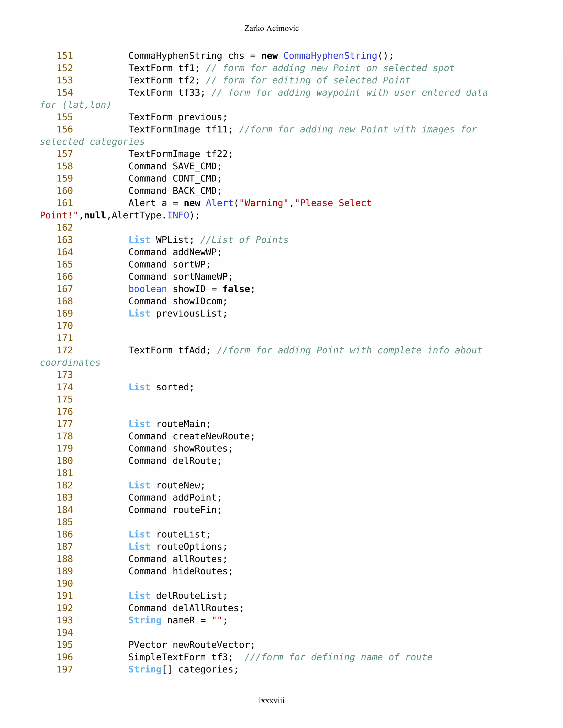Image resolution: width=563 pixels, height=728 pixels.
Task: Click the 'new' keyword on line 151
Action: tap(269, 56)
